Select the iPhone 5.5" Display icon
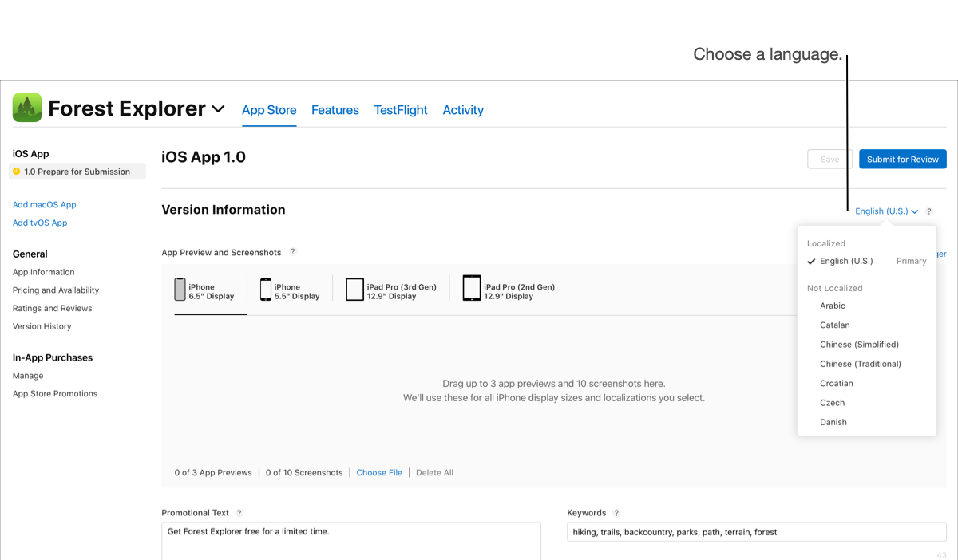The image size is (958, 560). click(x=266, y=290)
